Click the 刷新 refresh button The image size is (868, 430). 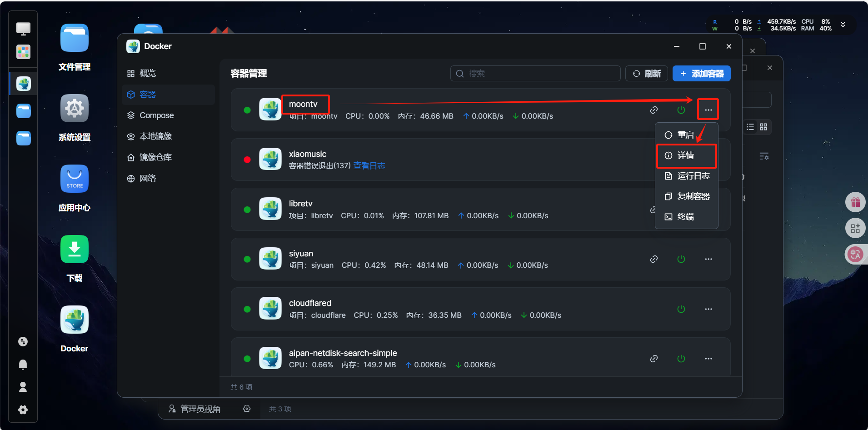(647, 74)
